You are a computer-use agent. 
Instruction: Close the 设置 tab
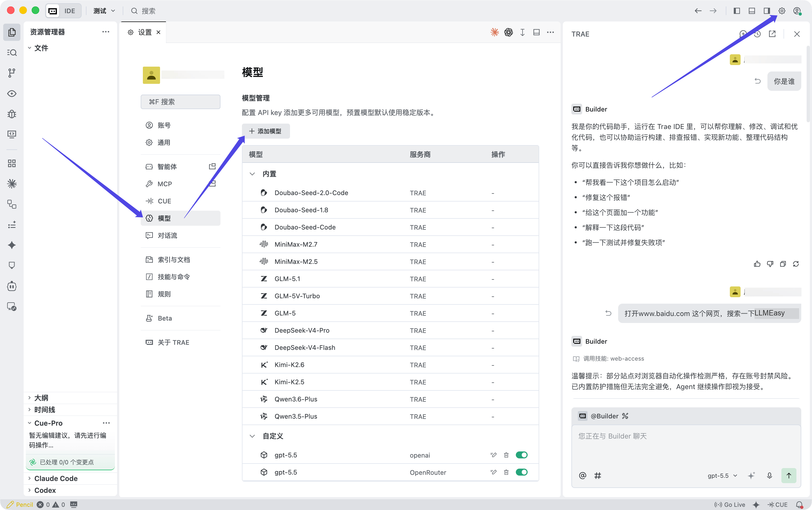click(x=158, y=32)
